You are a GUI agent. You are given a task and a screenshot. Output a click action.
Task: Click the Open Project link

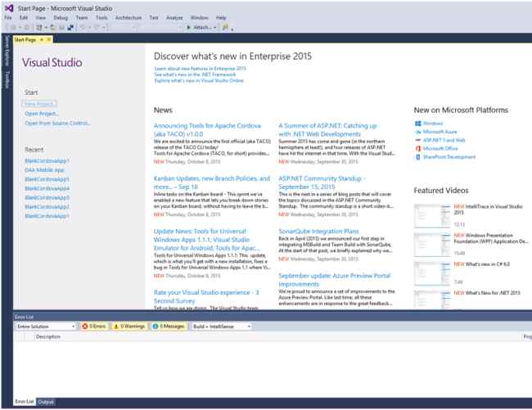click(x=42, y=114)
